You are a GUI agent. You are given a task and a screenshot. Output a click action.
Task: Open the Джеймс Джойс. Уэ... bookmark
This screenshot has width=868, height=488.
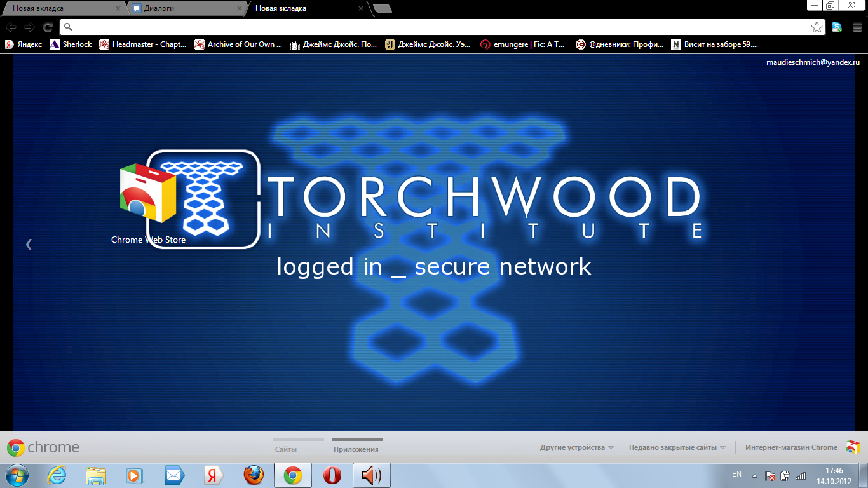429,44
